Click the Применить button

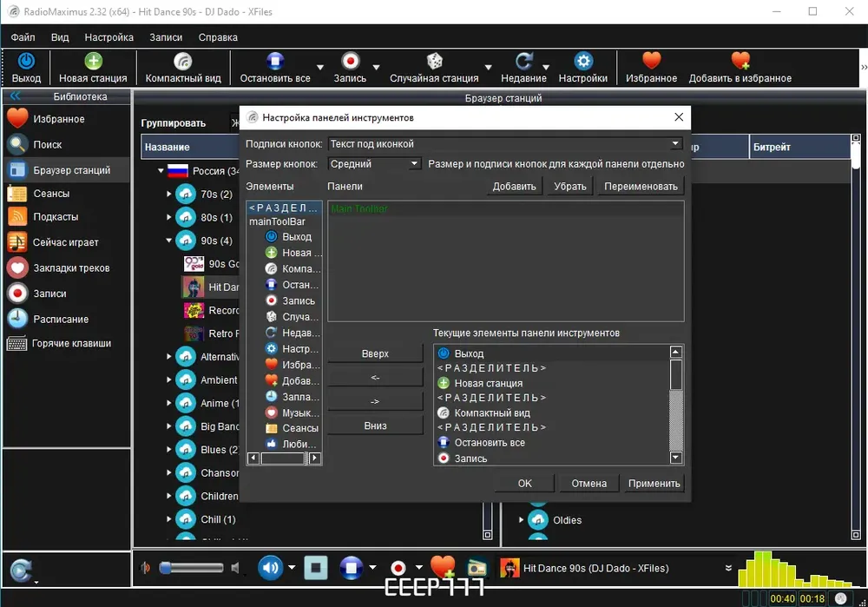click(654, 483)
